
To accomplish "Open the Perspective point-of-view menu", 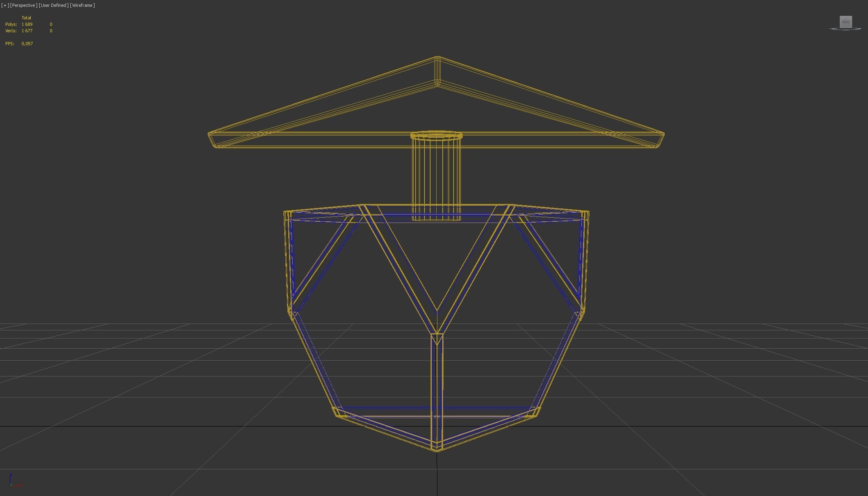I will 24,5.
